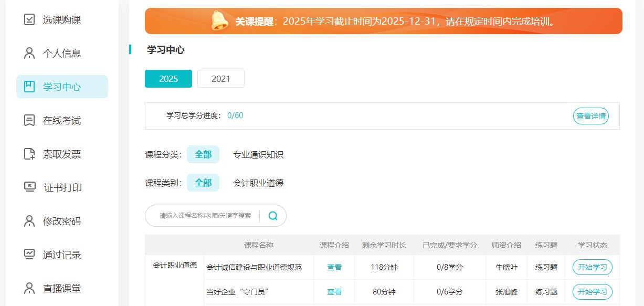This screenshot has width=644, height=306.
Task: Click the 学习总学分进度 progress detail control
Action: click(x=591, y=115)
